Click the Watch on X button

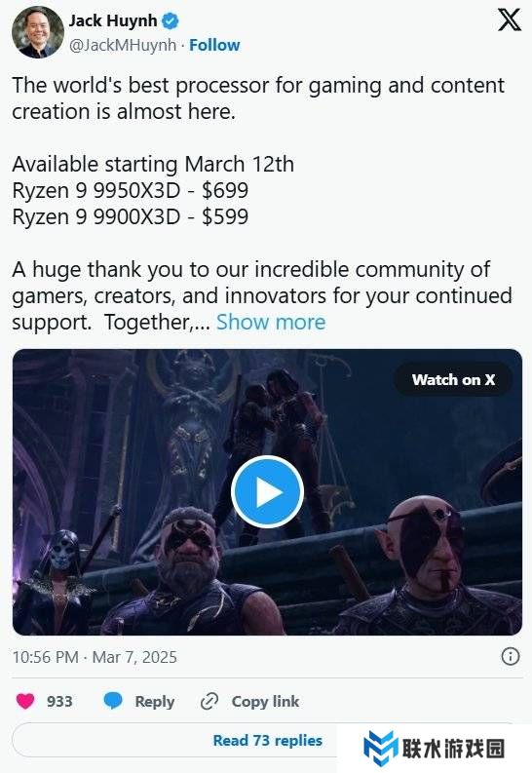pyautogui.click(x=453, y=379)
